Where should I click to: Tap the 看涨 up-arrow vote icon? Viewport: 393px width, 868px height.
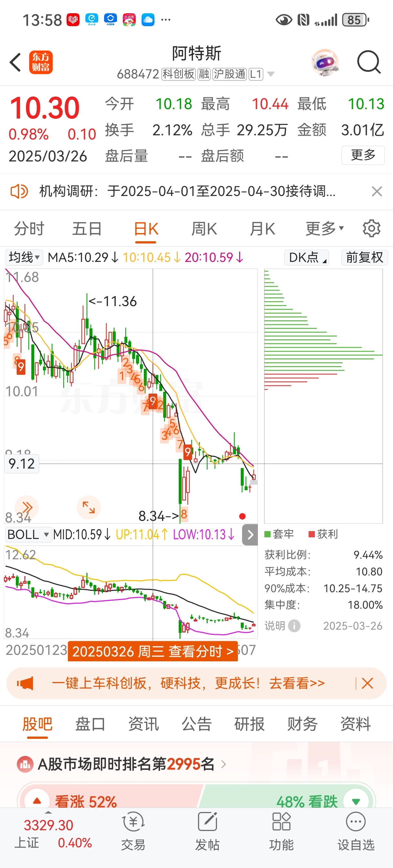[x=37, y=801]
